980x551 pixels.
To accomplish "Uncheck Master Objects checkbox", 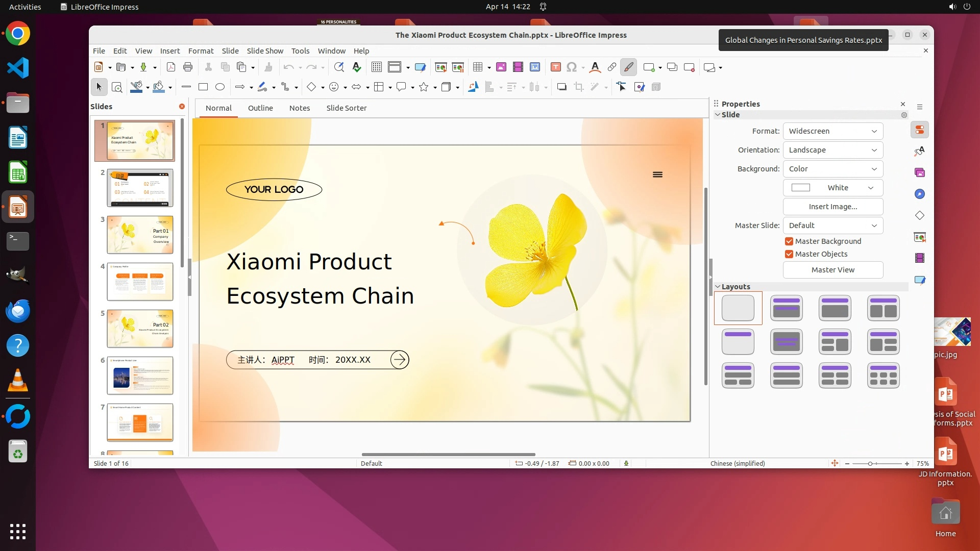I will [789, 254].
